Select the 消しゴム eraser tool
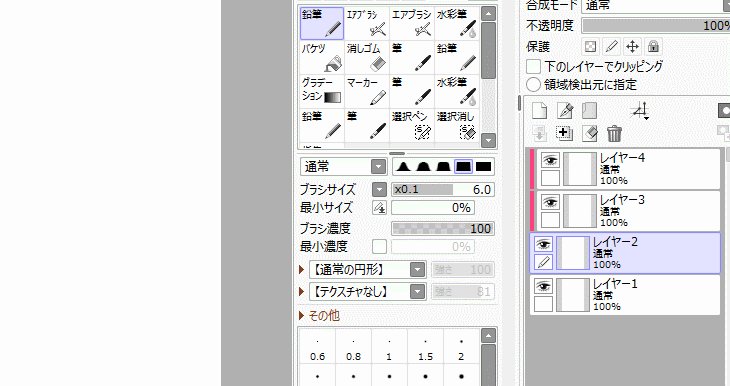This screenshot has height=386, width=730. pyautogui.click(x=367, y=58)
